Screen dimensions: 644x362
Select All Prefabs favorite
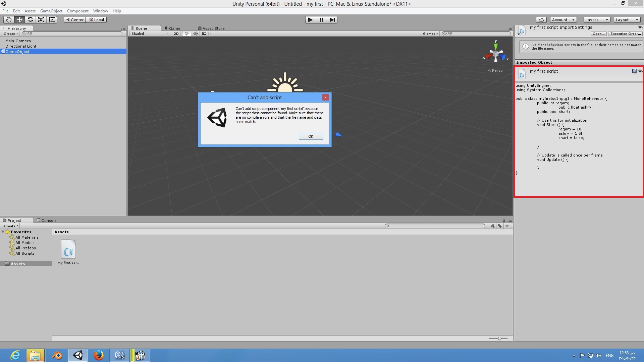point(25,248)
